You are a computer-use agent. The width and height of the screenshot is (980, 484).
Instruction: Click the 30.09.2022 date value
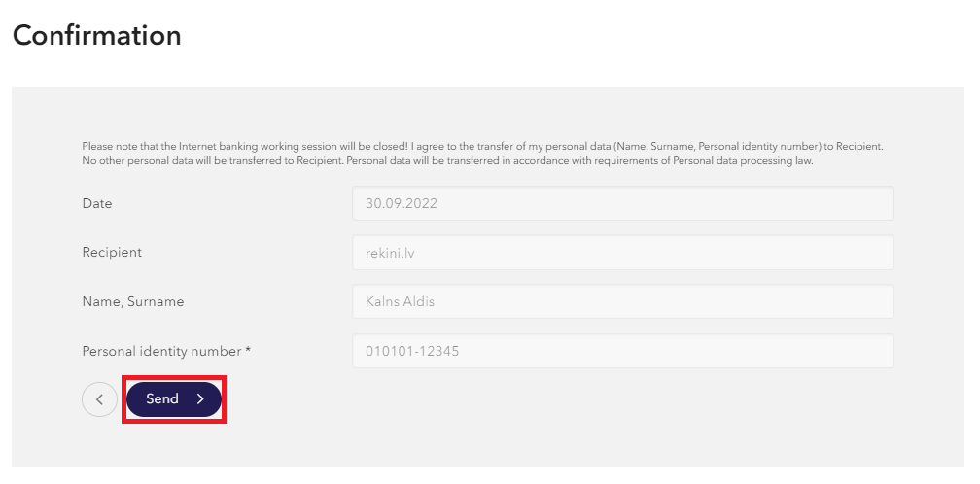point(402,203)
